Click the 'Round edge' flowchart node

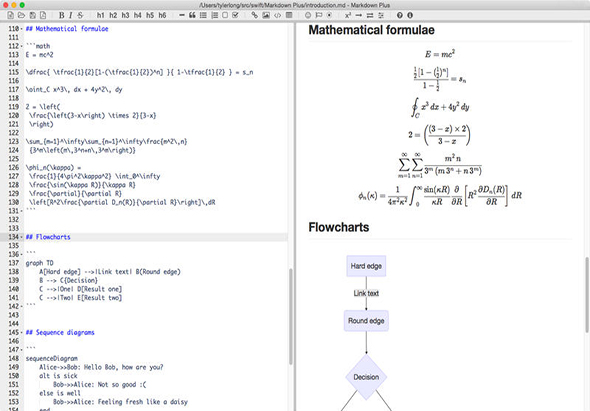pyautogui.click(x=366, y=321)
